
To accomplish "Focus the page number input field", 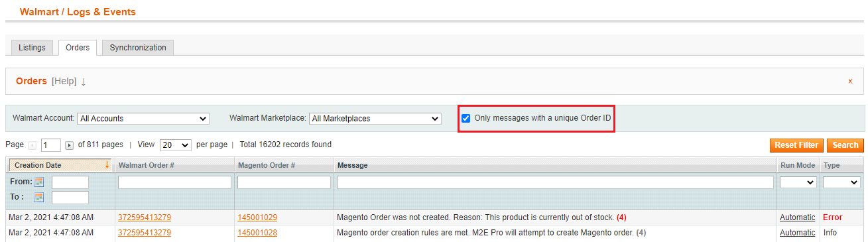I will click(51, 145).
